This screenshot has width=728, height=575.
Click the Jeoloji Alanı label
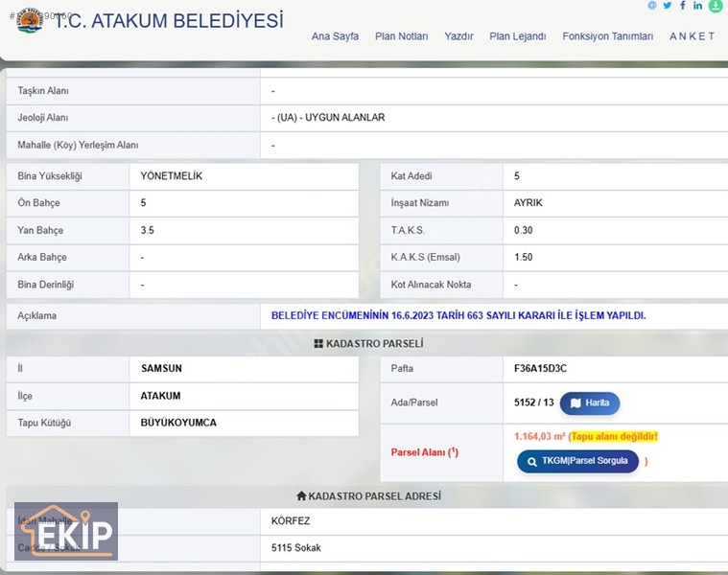point(43,118)
